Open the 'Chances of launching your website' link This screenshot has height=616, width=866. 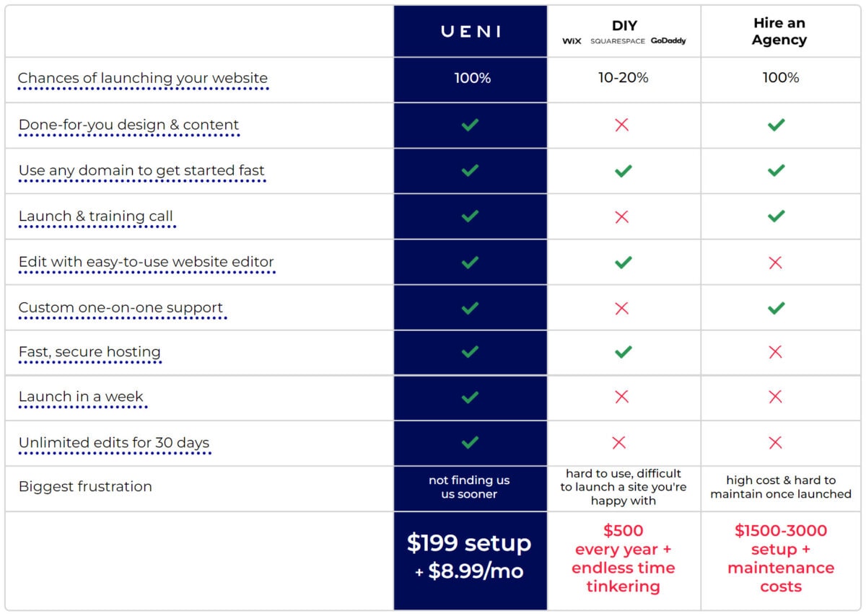[143, 78]
